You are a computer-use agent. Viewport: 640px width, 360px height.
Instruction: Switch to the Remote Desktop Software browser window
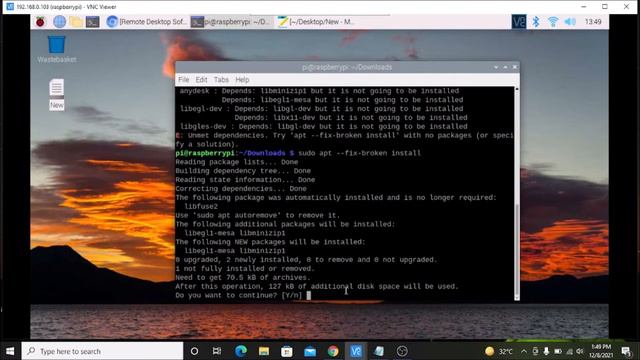tap(146, 22)
